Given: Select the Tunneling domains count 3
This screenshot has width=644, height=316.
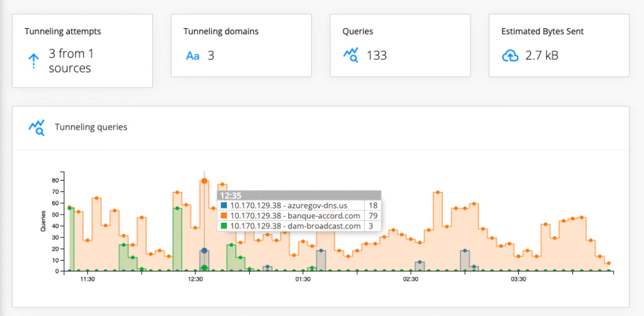Looking at the screenshot, I should click(x=211, y=55).
